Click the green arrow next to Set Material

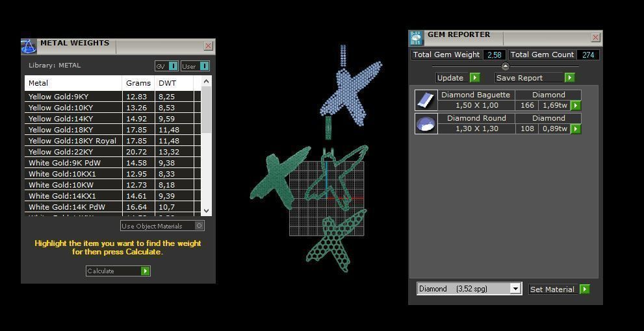pyautogui.click(x=584, y=289)
